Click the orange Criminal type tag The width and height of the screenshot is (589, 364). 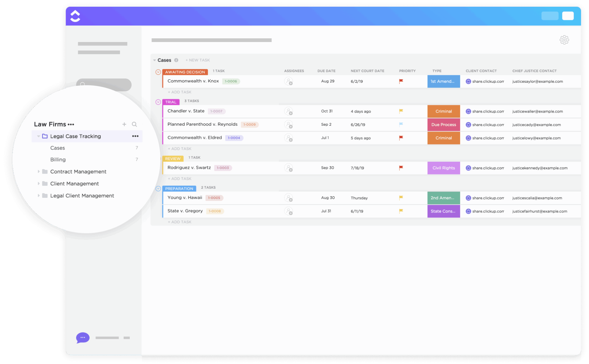click(444, 111)
